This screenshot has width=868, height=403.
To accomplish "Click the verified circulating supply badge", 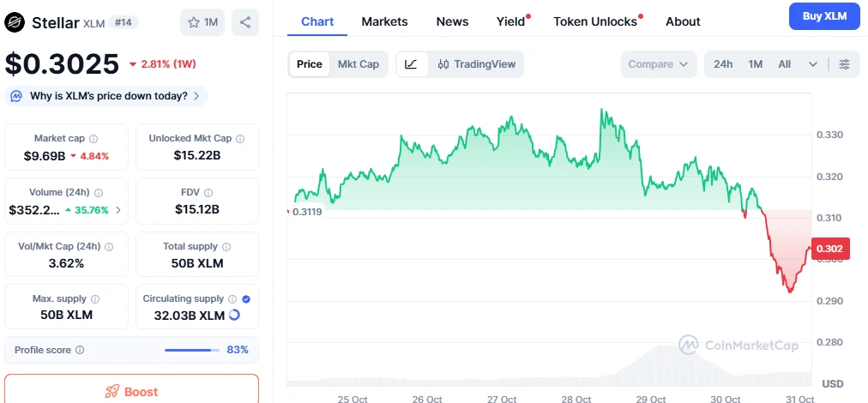I will pyautogui.click(x=246, y=299).
